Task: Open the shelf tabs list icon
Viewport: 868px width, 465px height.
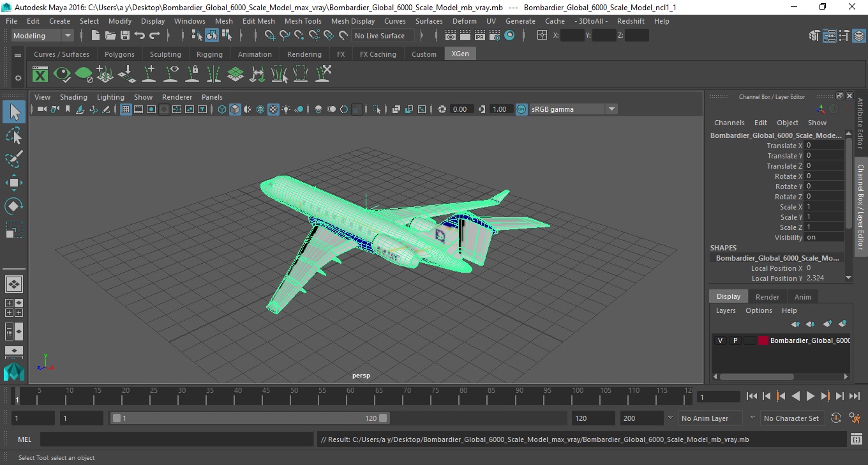Action: 18,56
